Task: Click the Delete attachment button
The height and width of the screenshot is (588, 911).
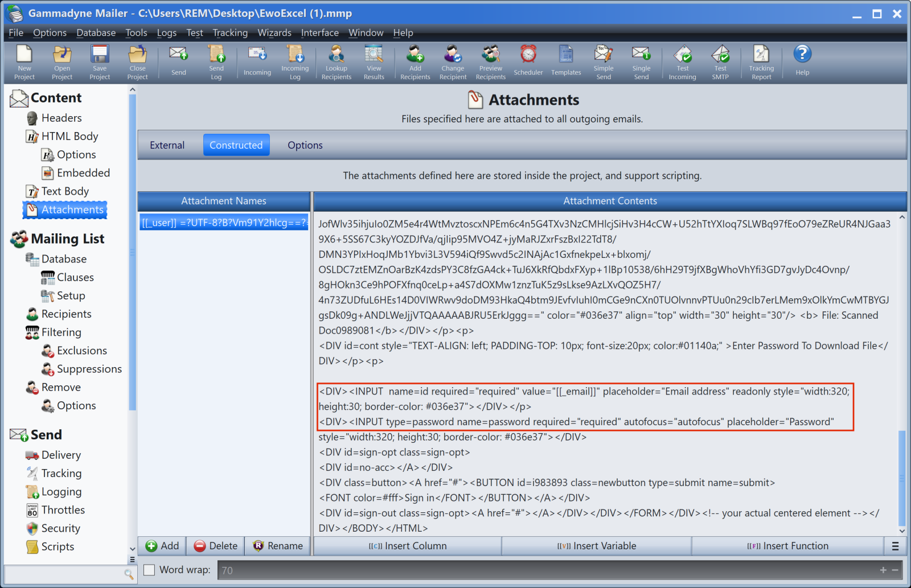Action: click(216, 546)
